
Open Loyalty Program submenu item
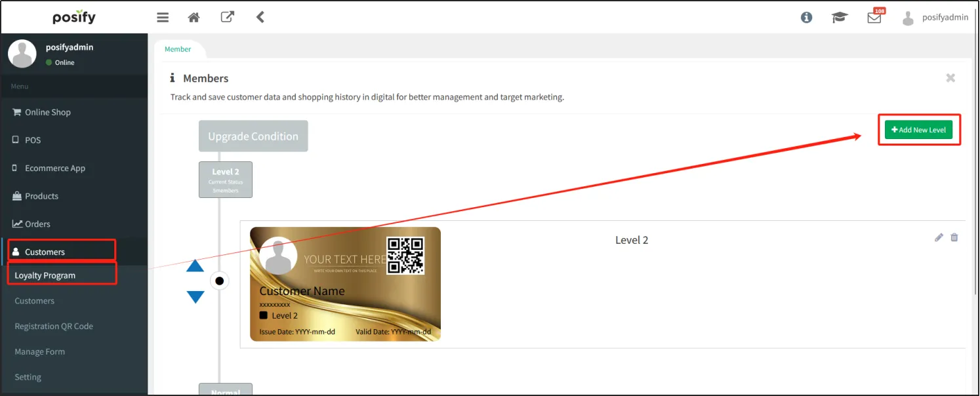(x=45, y=275)
